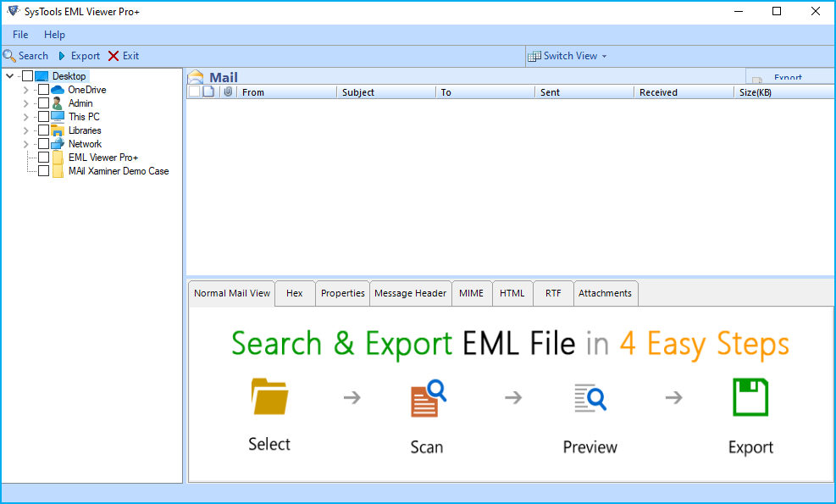Switch to the Normal Mail View tab
This screenshot has height=504, width=836.
[232, 293]
